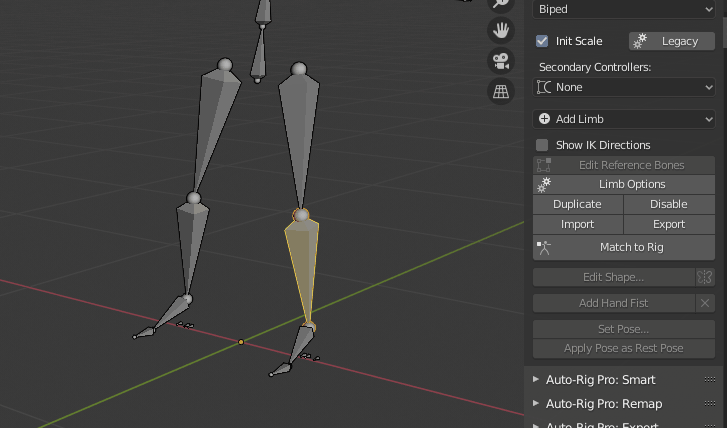
Task: Expand the Auto-Rig Pro: Export panel
Action: [536, 425]
